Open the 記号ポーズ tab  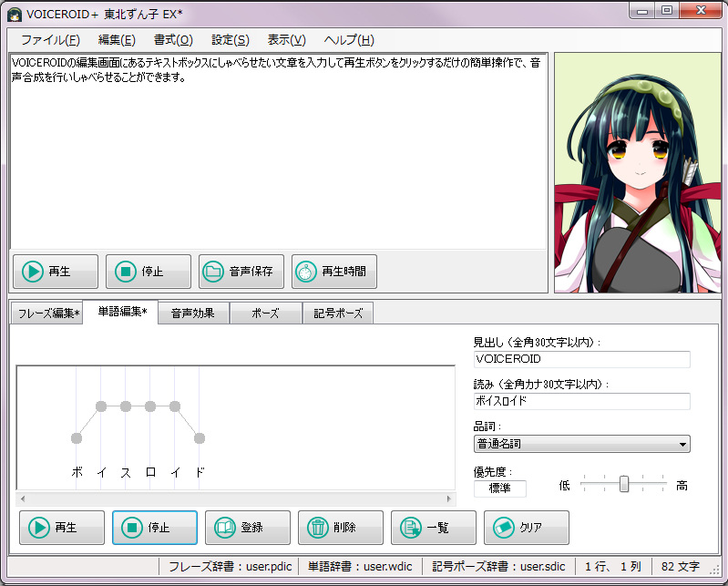click(x=337, y=314)
